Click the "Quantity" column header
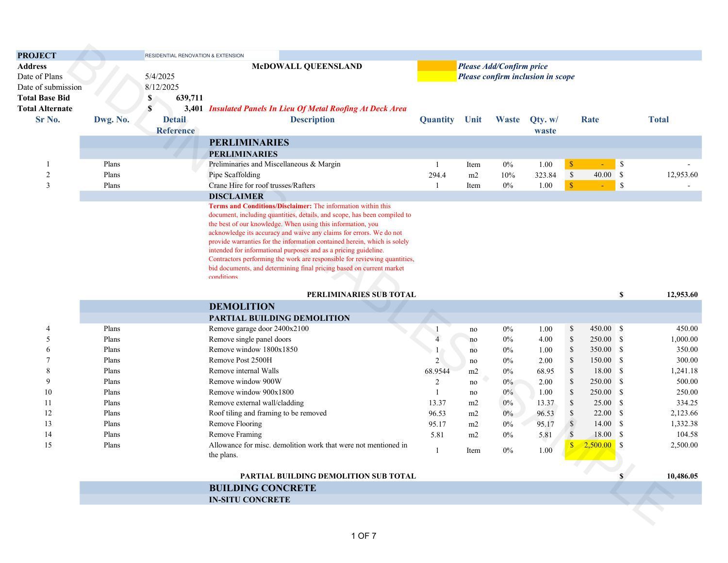 tap(437, 120)
